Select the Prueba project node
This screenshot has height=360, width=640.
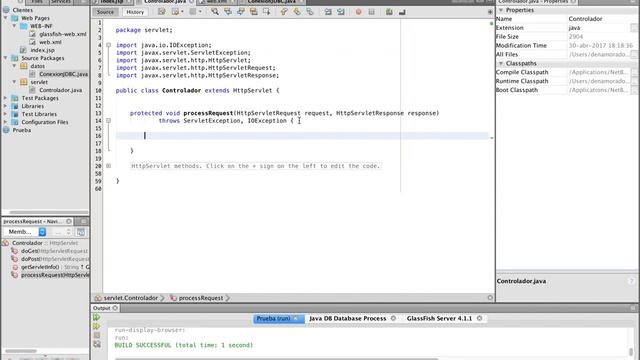click(22, 130)
